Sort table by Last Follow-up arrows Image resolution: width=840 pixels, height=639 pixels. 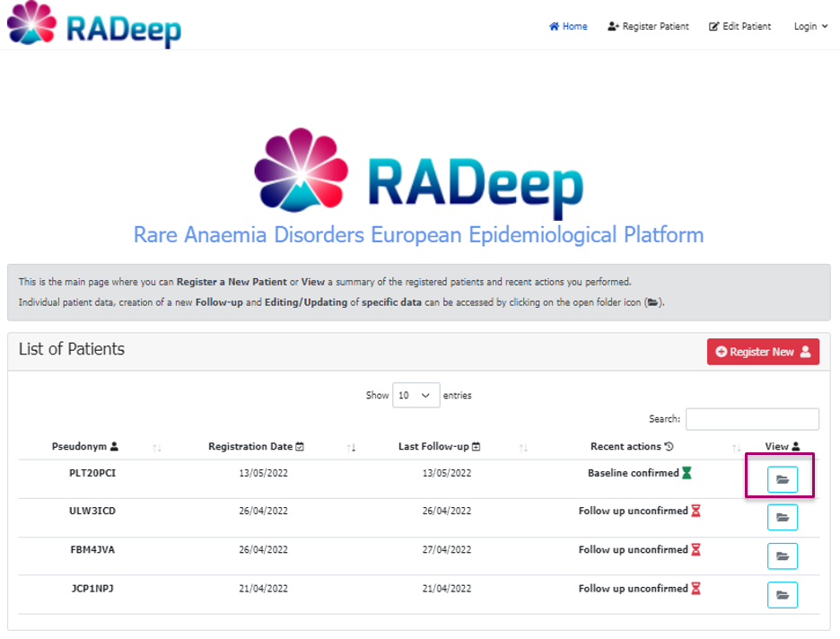pyautogui.click(x=523, y=447)
